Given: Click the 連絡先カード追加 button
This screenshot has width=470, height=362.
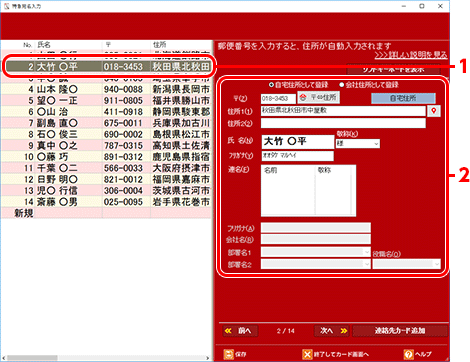Looking at the screenshot, I should pyautogui.click(x=400, y=331).
